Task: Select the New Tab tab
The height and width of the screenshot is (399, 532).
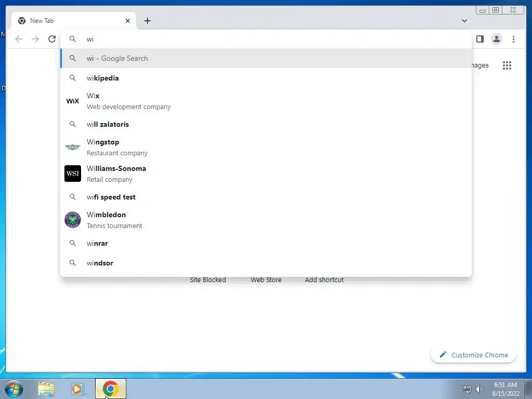Action: [74, 21]
